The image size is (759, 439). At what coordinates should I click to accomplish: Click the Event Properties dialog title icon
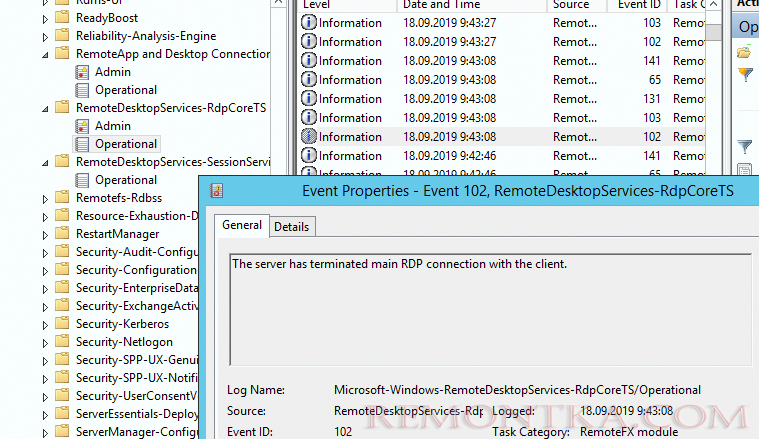[216, 191]
